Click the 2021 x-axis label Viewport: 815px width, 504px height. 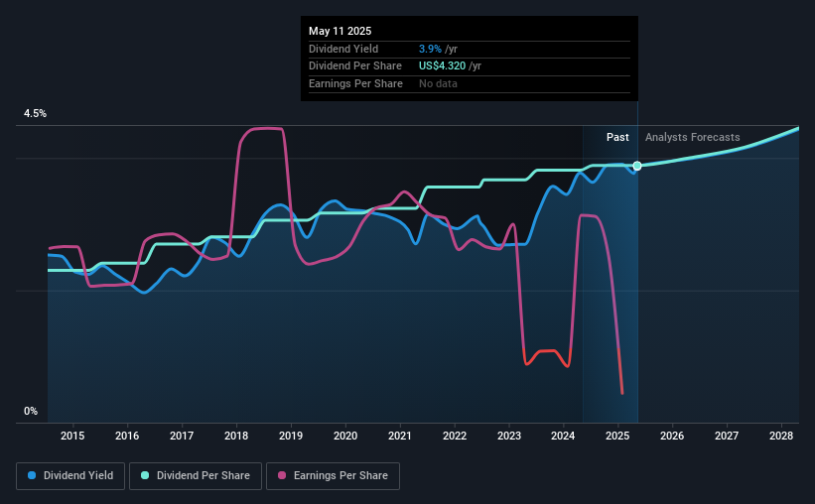click(x=400, y=436)
